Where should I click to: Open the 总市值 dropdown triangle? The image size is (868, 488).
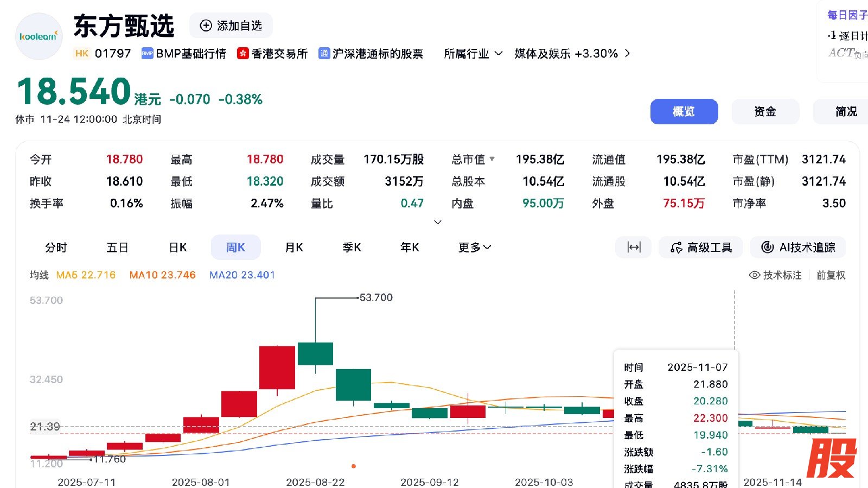coord(492,159)
